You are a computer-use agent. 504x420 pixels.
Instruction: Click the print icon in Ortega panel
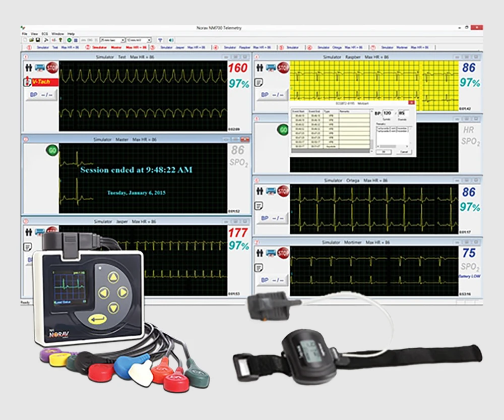(271, 191)
